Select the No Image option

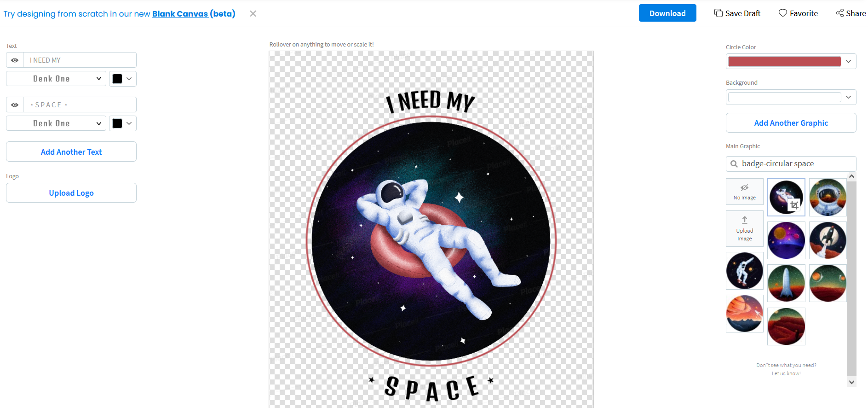[745, 192]
